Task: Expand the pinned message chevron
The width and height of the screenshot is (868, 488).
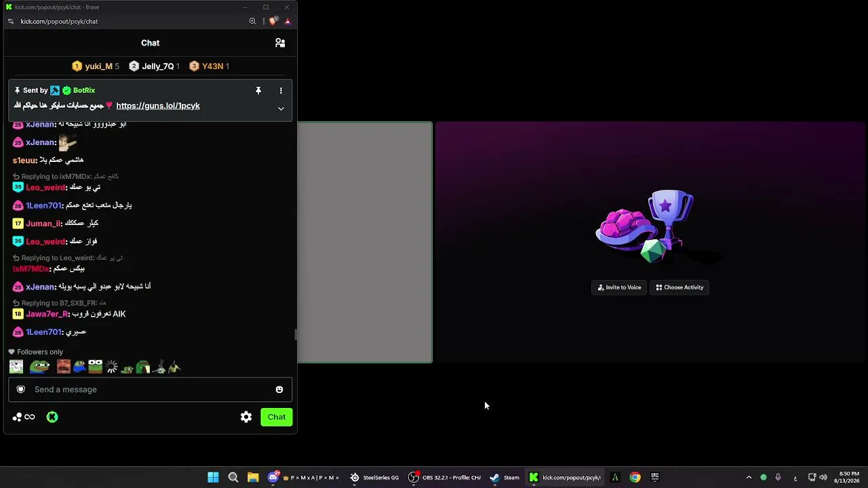Action: pos(281,108)
